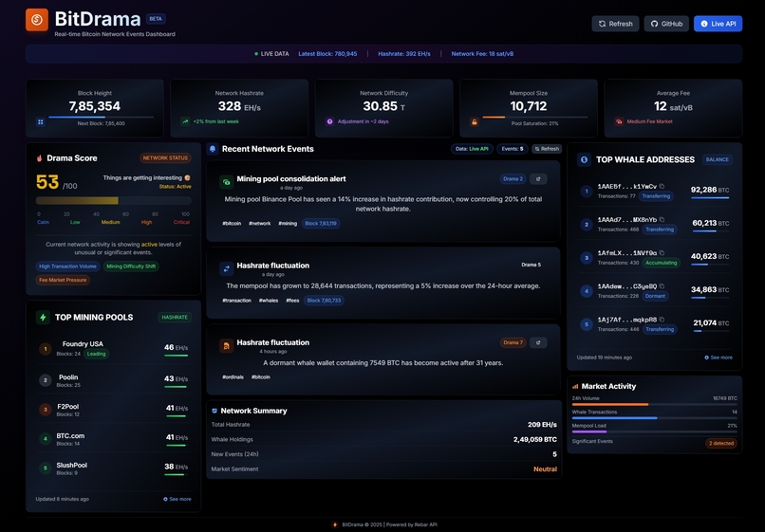
Task: Click the Block Height grid icon
Action: pyautogui.click(x=41, y=122)
